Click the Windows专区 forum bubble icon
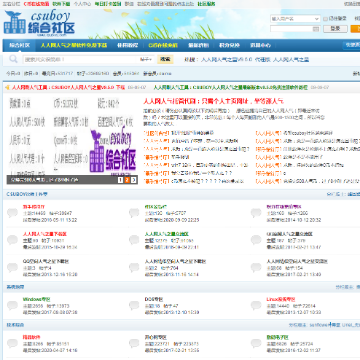The width and height of the screenshot is (360, 360). 12,305
